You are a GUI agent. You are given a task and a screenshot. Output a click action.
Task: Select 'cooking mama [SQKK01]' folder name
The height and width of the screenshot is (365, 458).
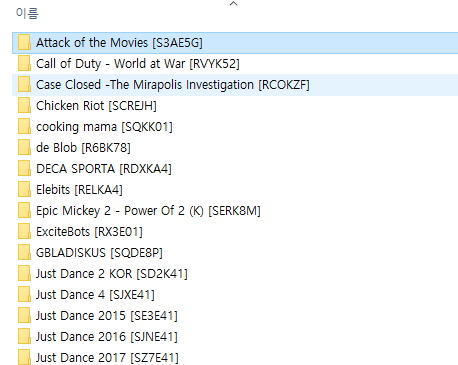(x=104, y=127)
